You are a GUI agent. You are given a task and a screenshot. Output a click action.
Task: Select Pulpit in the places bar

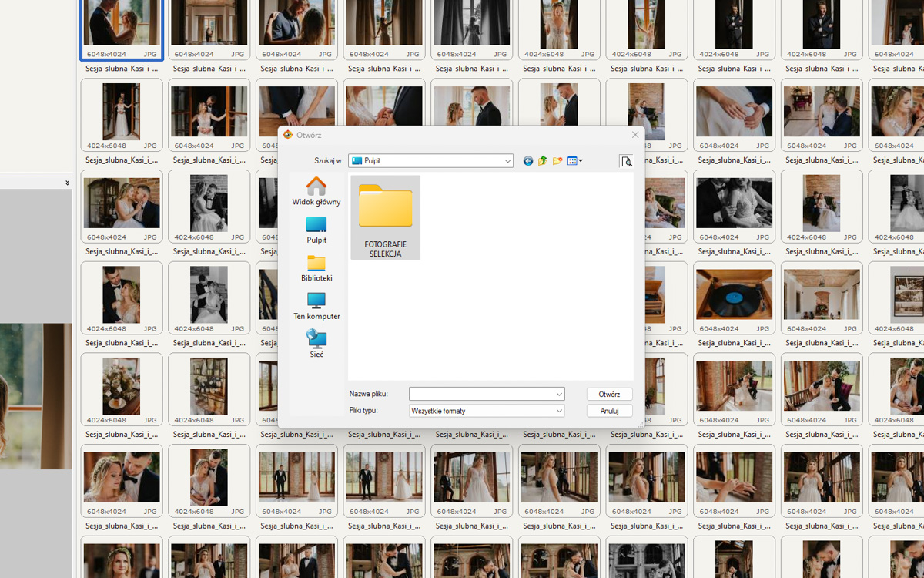click(x=316, y=230)
